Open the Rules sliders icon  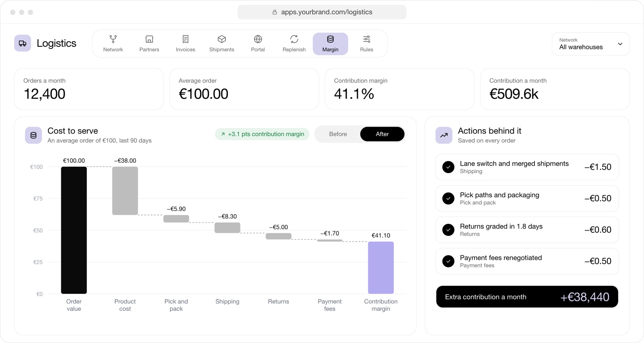[367, 39]
